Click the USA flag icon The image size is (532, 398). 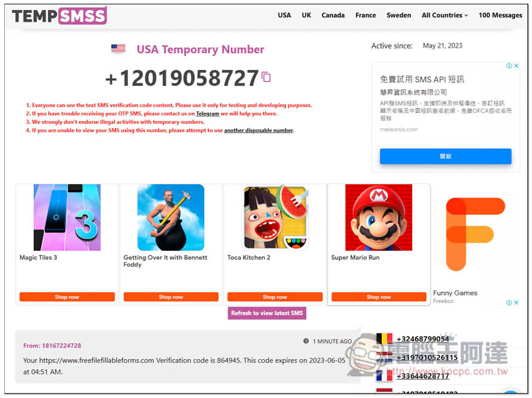119,48
